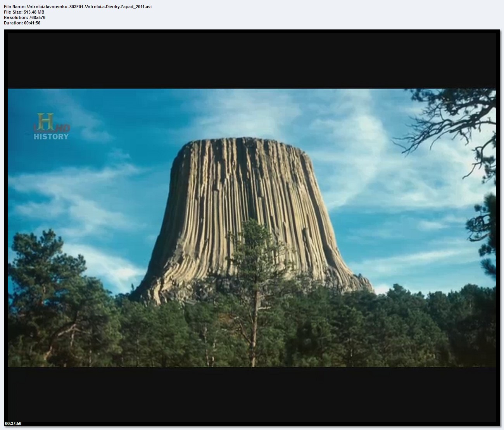The height and width of the screenshot is (430, 504).
Task: Click the black letterbox bar above the video
Action: coord(252,61)
